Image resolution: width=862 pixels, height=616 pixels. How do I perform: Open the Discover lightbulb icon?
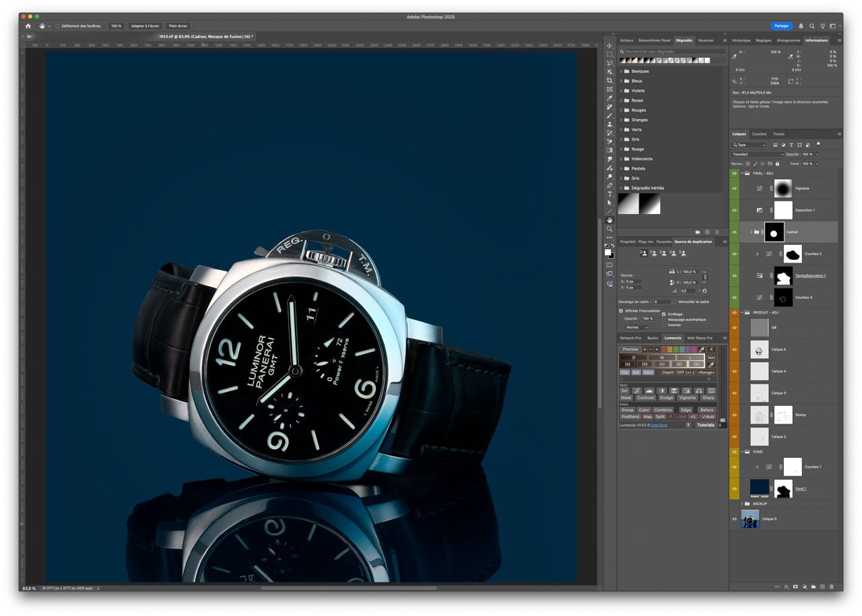[x=822, y=26]
